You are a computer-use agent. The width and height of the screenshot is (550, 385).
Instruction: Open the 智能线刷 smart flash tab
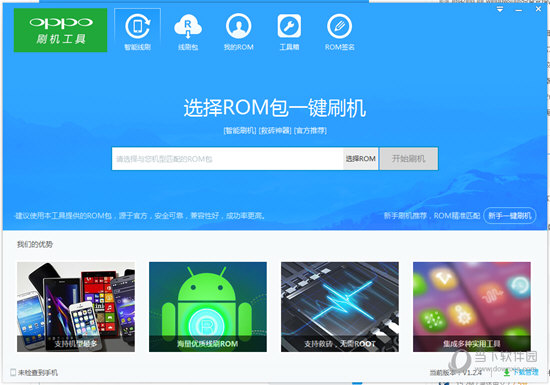[138, 30]
